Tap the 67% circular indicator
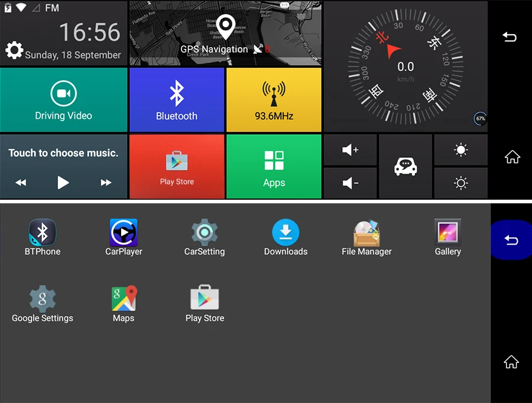This screenshot has height=403, width=532. coord(480,118)
